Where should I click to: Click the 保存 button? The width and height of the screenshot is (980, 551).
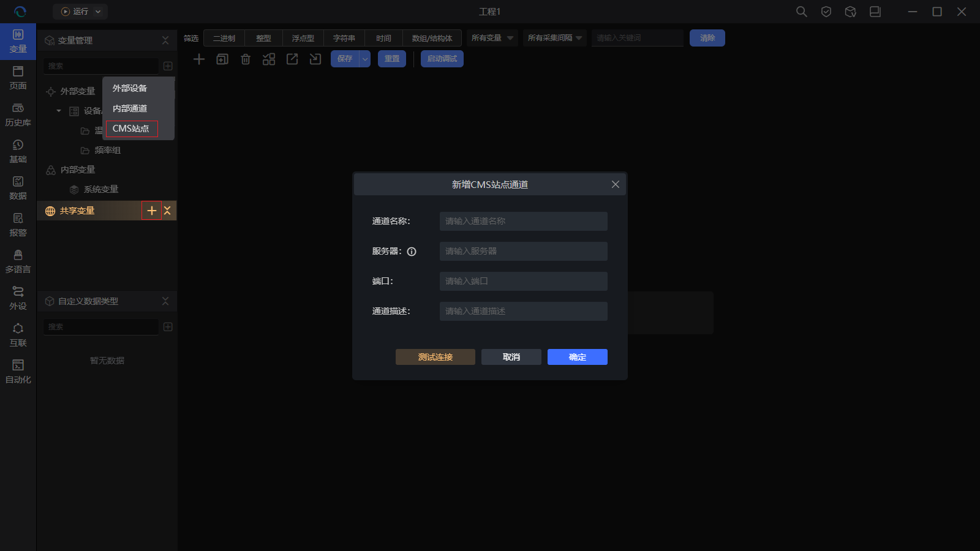tap(345, 59)
